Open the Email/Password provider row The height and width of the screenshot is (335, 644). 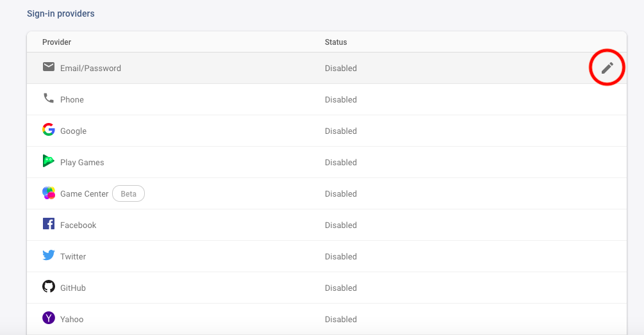[x=90, y=69]
